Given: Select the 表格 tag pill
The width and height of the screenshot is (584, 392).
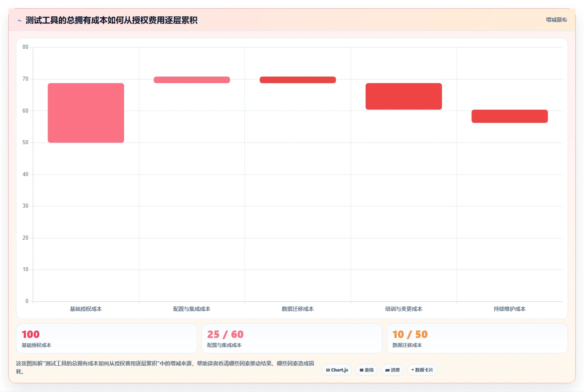Looking at the screenshot, I should click(x=367, y=370).
